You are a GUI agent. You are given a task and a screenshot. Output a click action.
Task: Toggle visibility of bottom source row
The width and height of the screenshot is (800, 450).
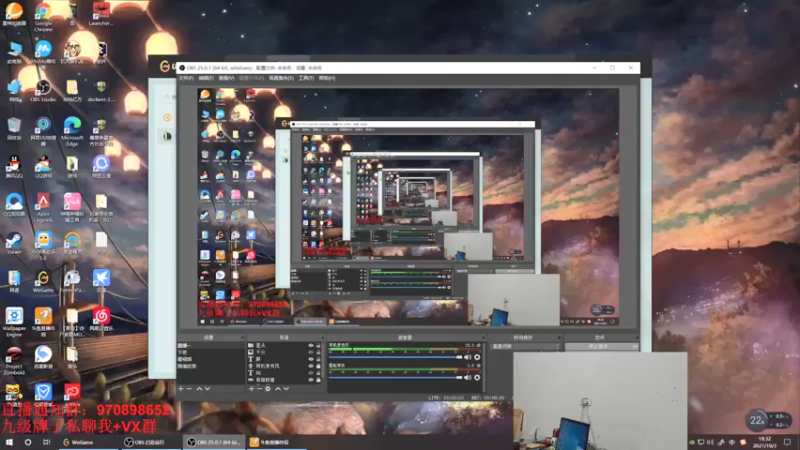pyautogui.click(x=311, y=380)
